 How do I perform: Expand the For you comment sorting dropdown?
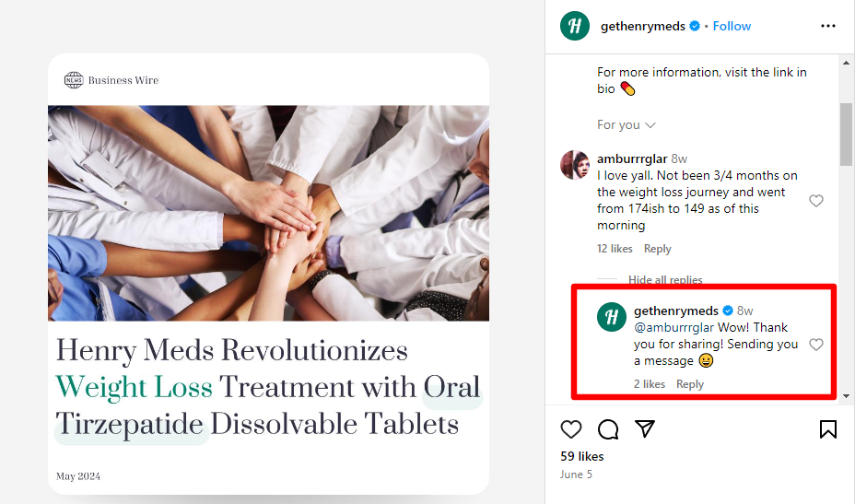627,124
